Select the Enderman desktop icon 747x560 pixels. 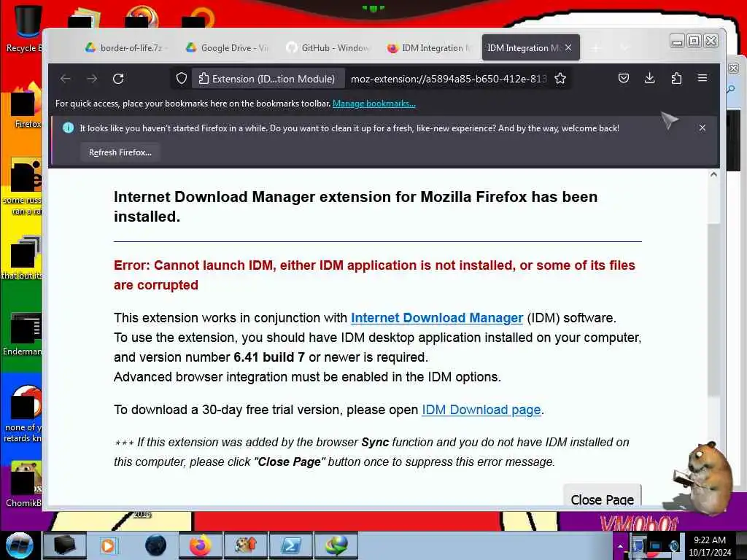pyautogui.click(x=23, y=334)
